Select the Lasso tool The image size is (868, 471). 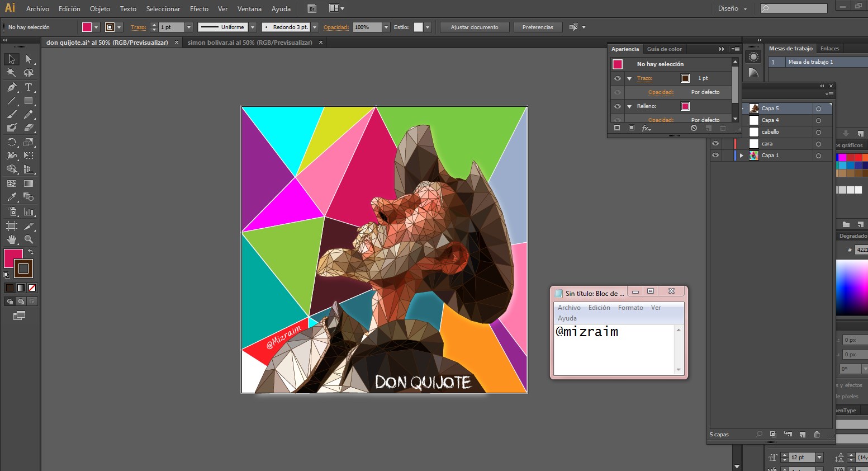click(x=29, y=73)
